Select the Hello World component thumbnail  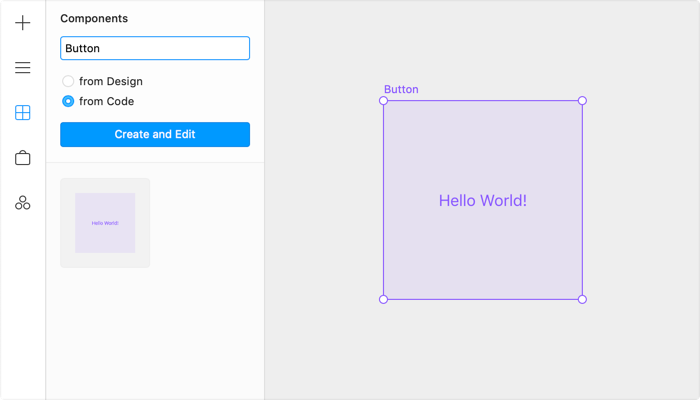point(105,223)
